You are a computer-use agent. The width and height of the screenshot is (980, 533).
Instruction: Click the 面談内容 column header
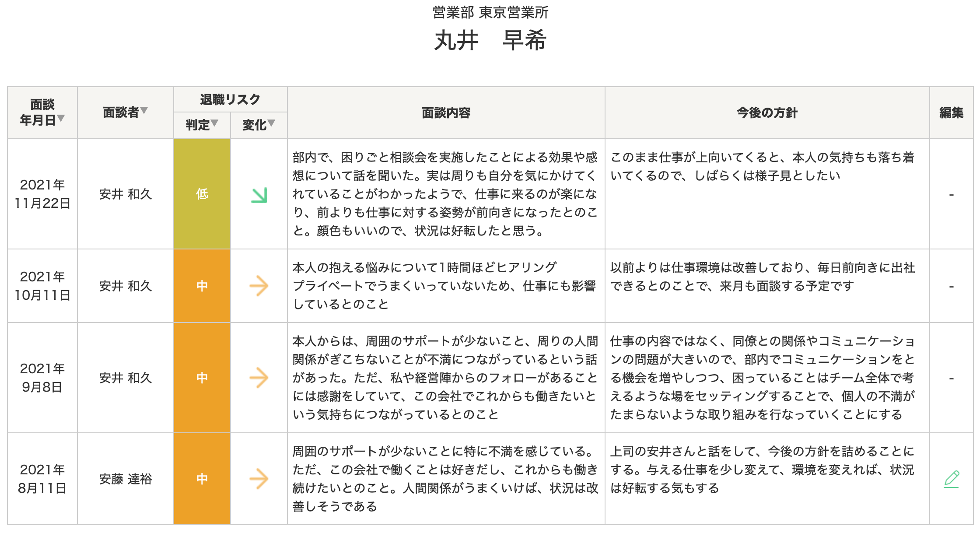click(446, 113)
